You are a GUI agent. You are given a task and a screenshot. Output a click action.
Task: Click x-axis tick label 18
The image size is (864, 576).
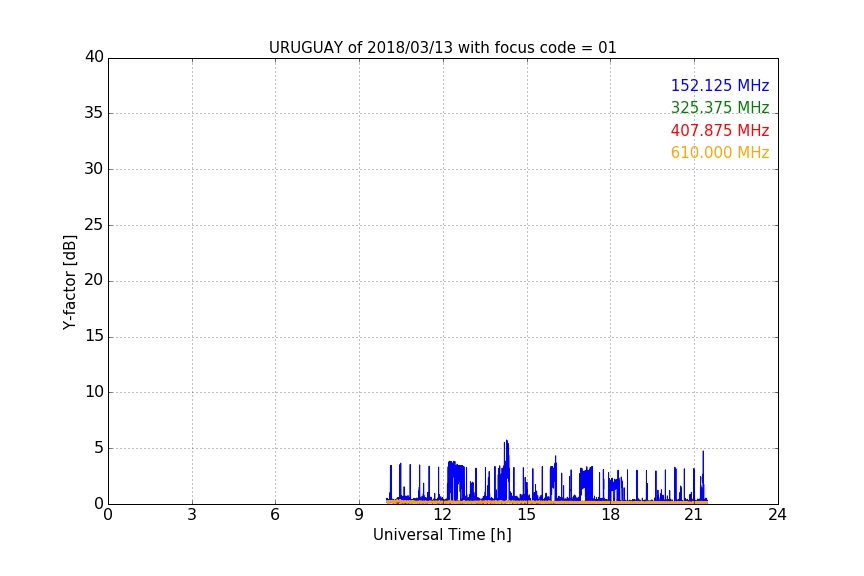click(x=610, y=515)
